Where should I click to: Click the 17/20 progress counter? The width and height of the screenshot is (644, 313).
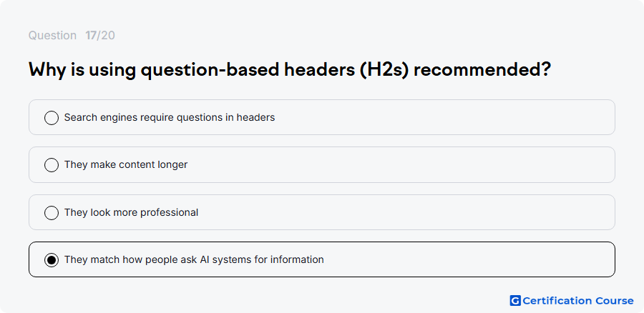(x=100, y=36)
